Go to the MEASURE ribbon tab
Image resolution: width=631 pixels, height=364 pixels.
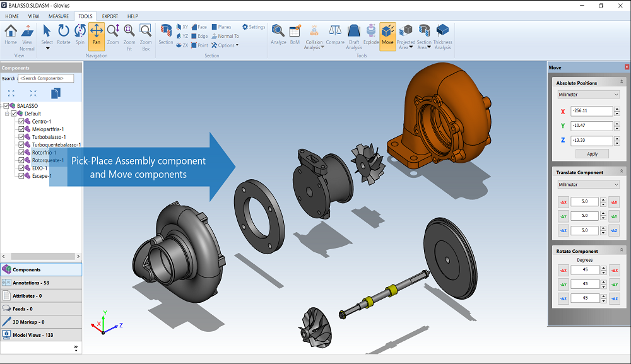point(59,16)
